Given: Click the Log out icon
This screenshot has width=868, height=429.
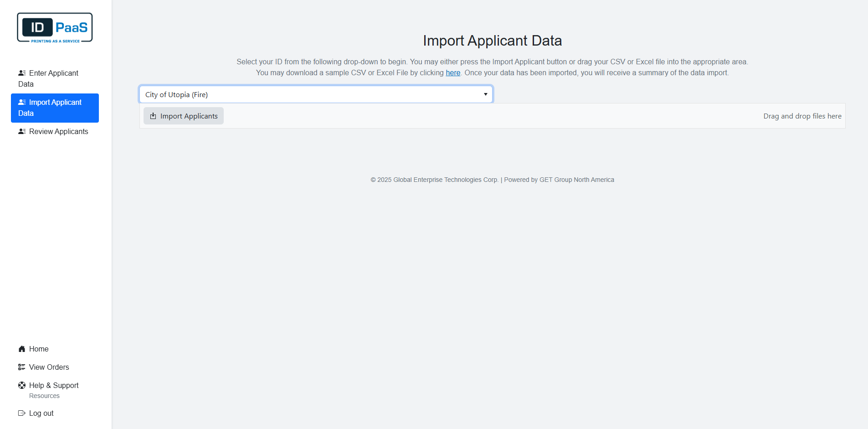Looking at the screenshot, I should pyautogui.click(x=22, y=413).
